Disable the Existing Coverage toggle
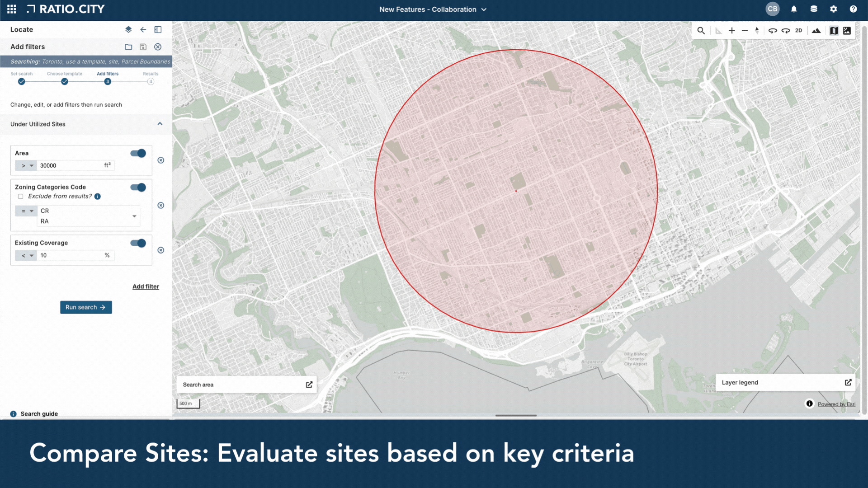 (138, 243)
